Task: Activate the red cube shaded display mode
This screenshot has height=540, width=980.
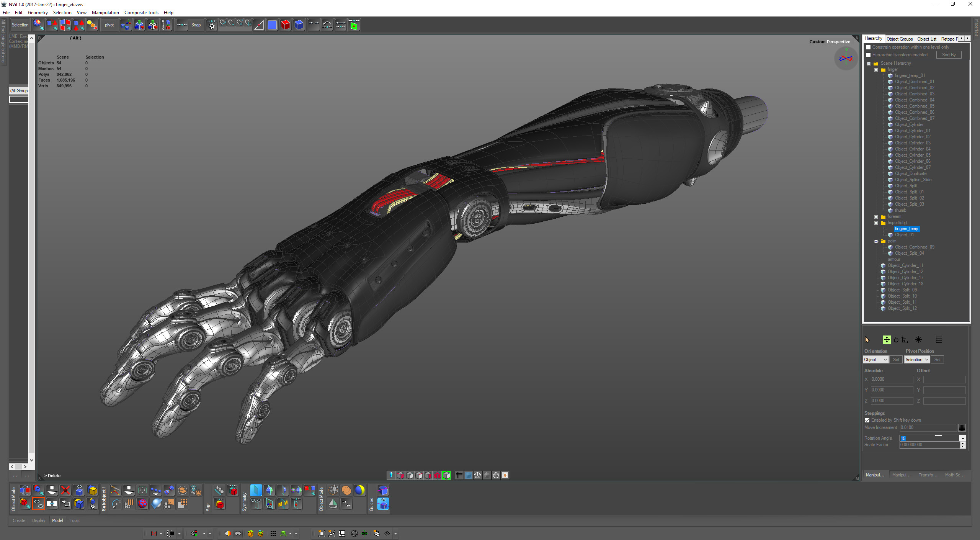Action: click(286, 25)
